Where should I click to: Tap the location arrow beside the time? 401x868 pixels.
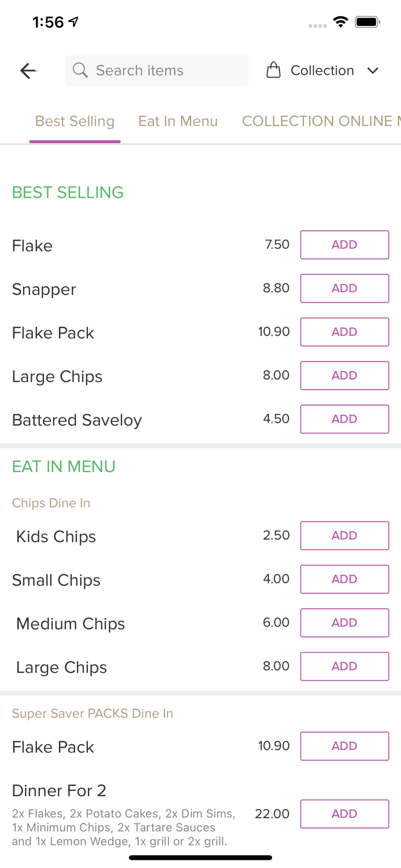[x=73, y=22]
